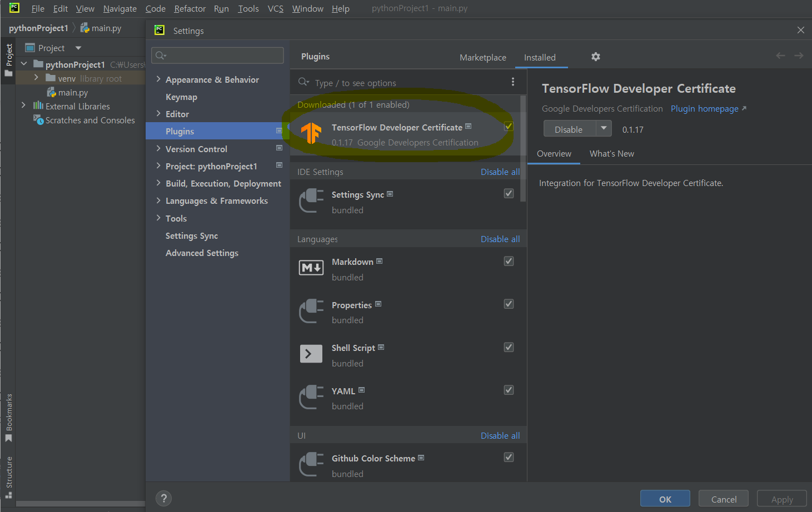This screenshot has width=812, height=512.
Task: Toggle the Settings Sync plugin checkbox
Action: (509, 193)
